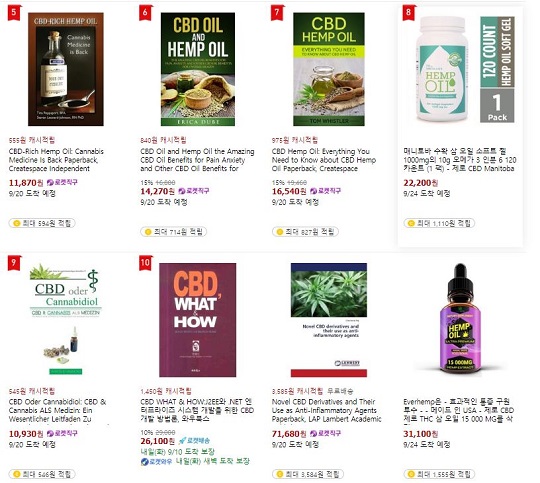Click Rocket Jikgu icon beside 11,870 won price
Screen dimensions: 540x483
pyautogui.click(x=62, y=182)
